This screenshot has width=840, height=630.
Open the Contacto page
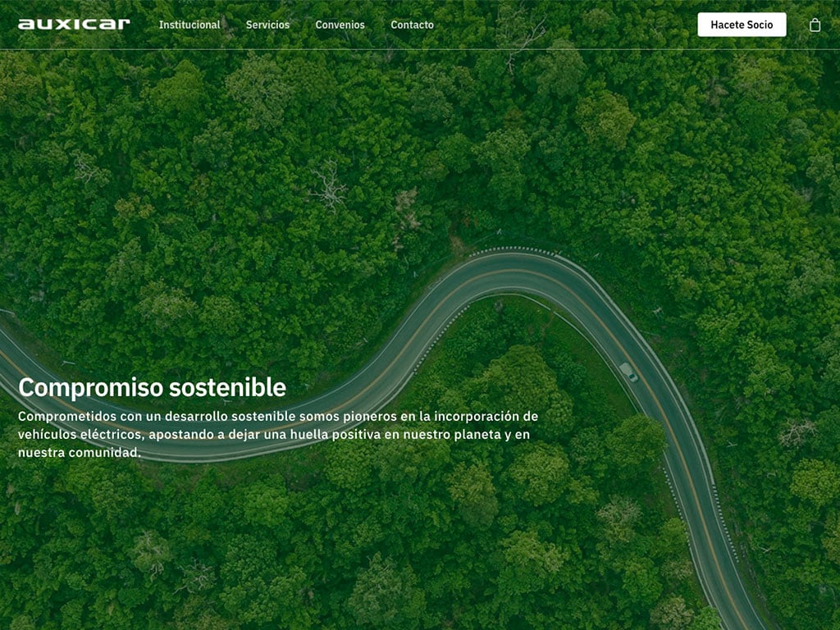[412, 25]
